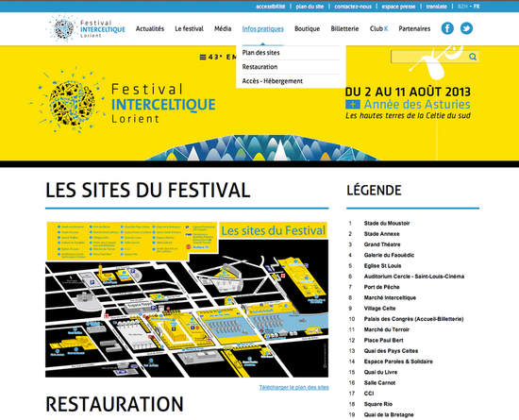519x420 pixels.
Task: Click the Festival Interceltique header logo
Action: (x=86, y=28)
